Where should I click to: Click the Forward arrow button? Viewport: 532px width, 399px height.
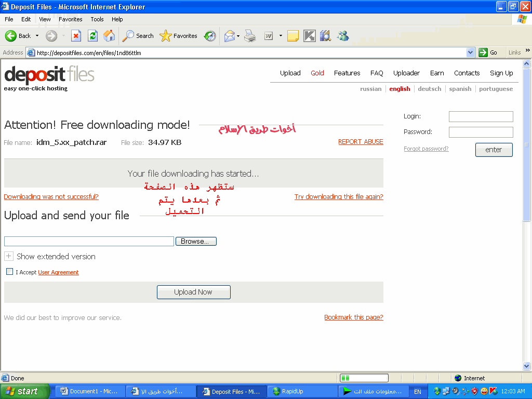(51, 36)
